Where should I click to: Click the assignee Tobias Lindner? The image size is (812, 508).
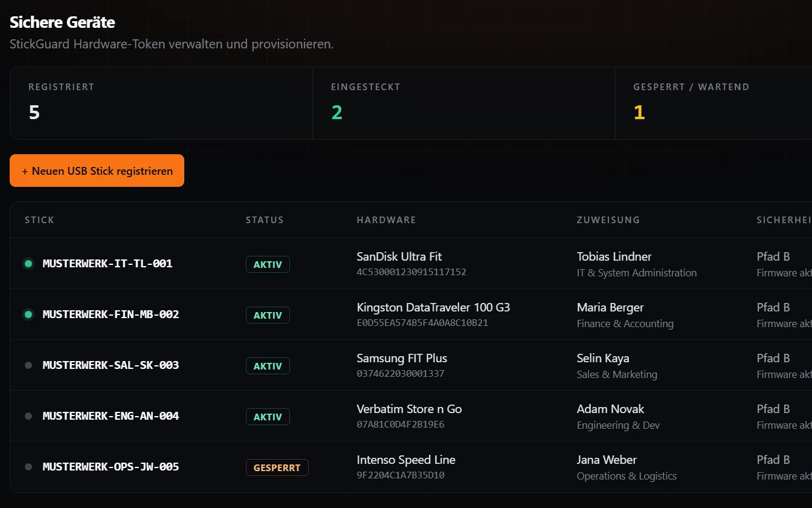[614, 256]
